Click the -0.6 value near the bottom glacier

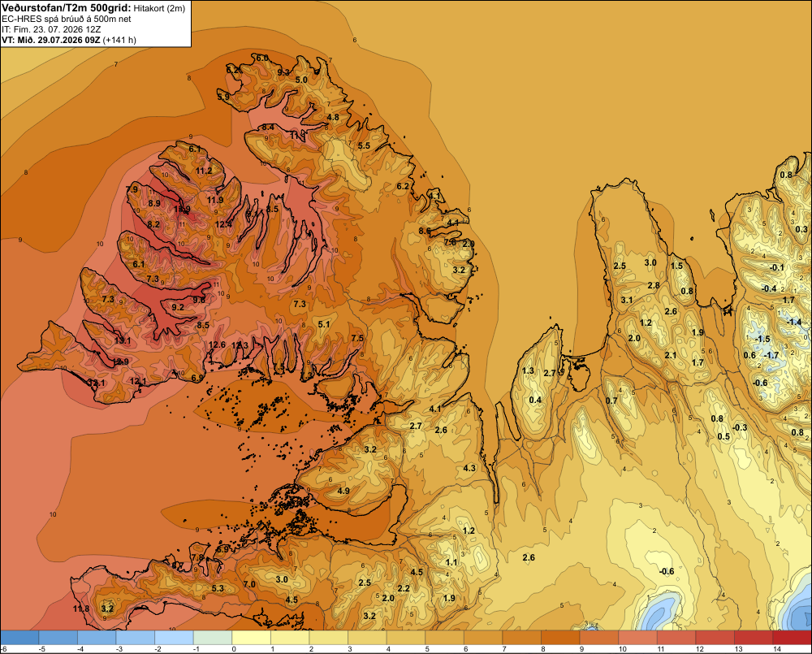(x=667, y=571)
